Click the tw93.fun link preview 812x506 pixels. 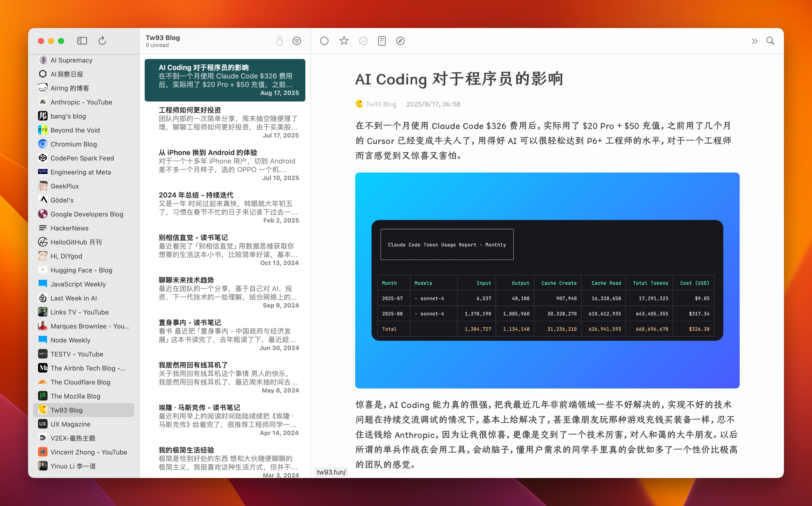click(x=331, y=472)
